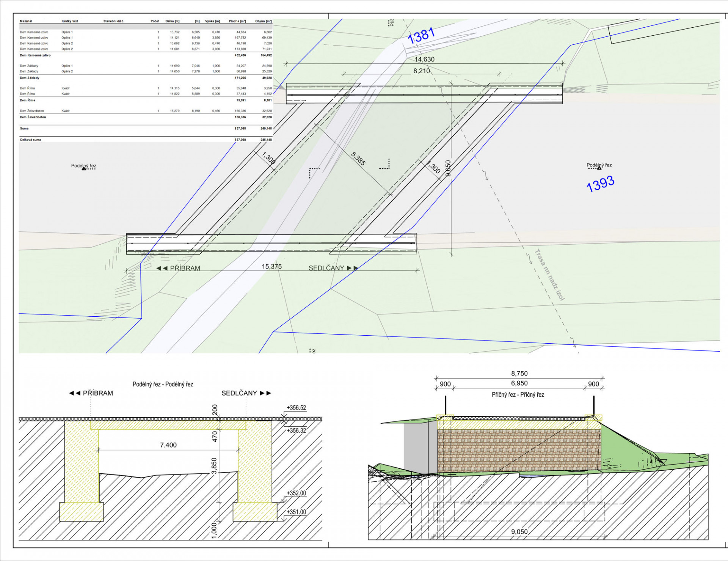Screen dimensions: 728x561
Task: Select the 8,750 cross-section width dimension
Action: pyautogui.click(x=519, y=373)
